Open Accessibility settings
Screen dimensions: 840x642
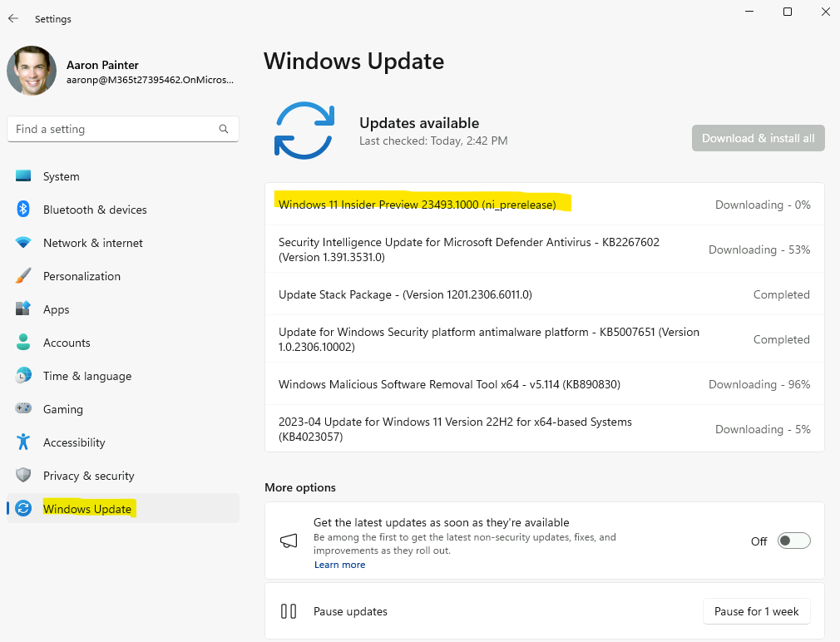click(123, 442)
